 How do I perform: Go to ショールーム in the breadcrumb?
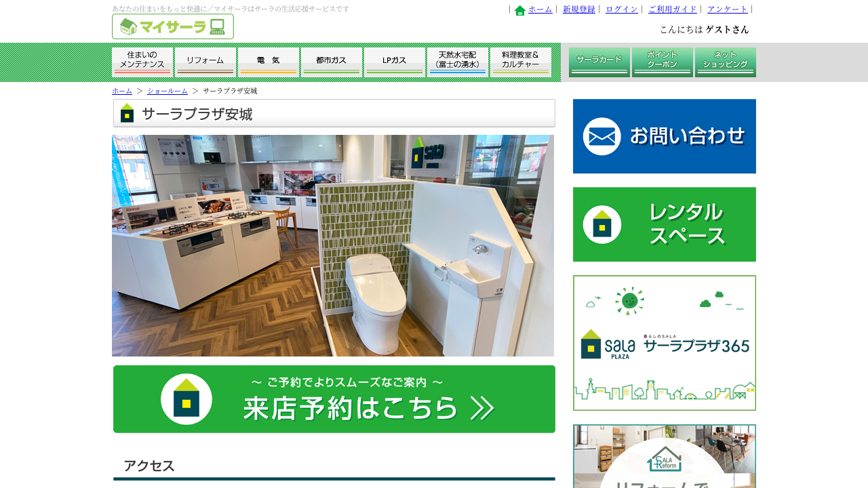coord(167,91)
